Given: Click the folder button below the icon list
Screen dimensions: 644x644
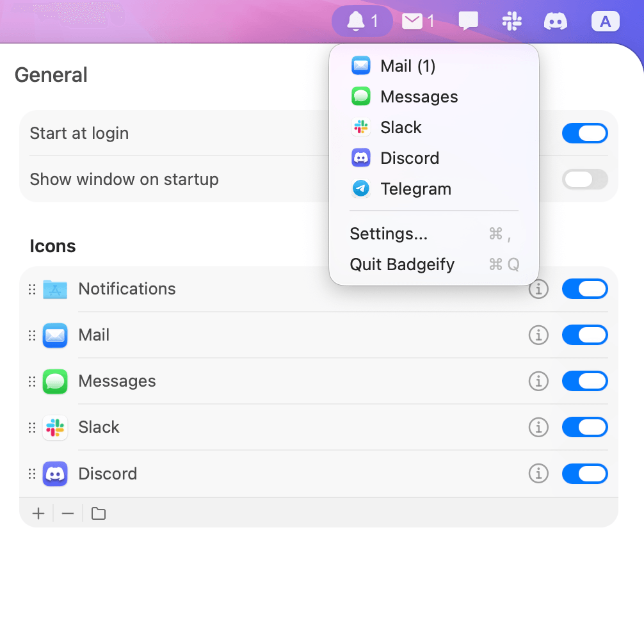Looking at the screenshot, I should click(x=98, y=513).
